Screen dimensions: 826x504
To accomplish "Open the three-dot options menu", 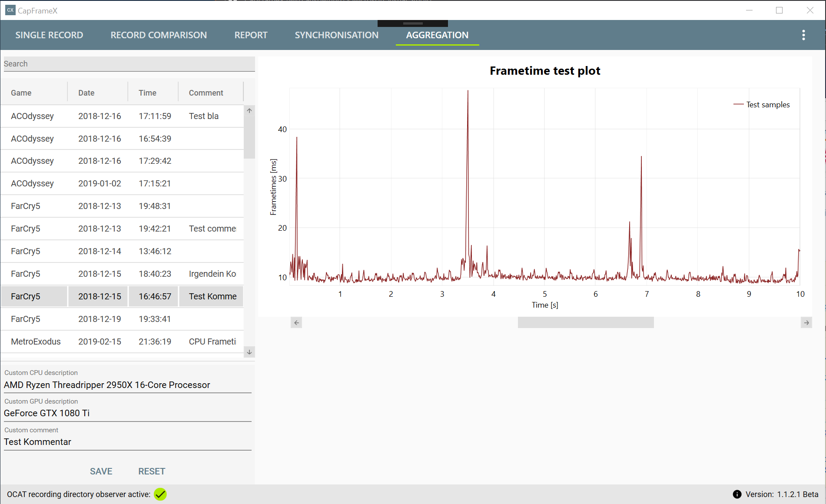I will (803, 35).
